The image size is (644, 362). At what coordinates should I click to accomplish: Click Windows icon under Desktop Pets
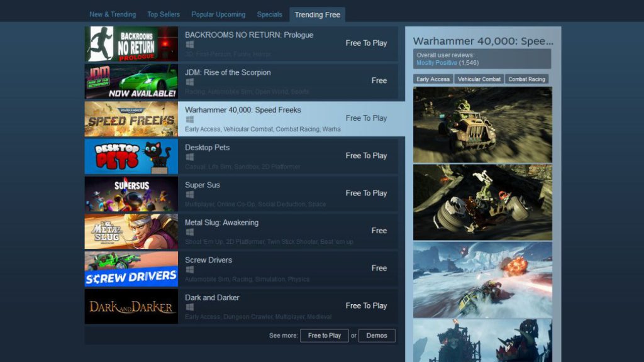pyautogui.click(x=189, y=156)
